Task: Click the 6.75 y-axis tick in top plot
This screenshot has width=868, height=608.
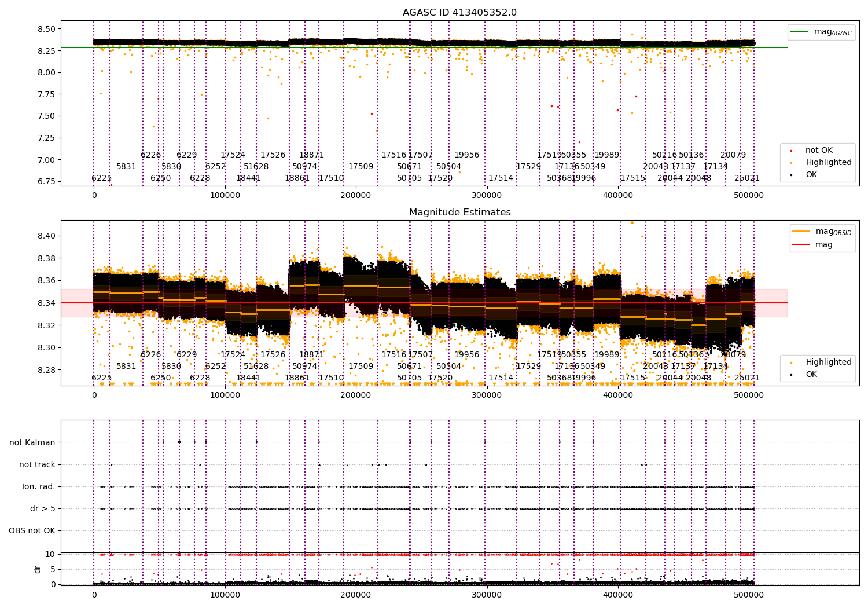Action: pyautogui.click(x=47, y=181)
